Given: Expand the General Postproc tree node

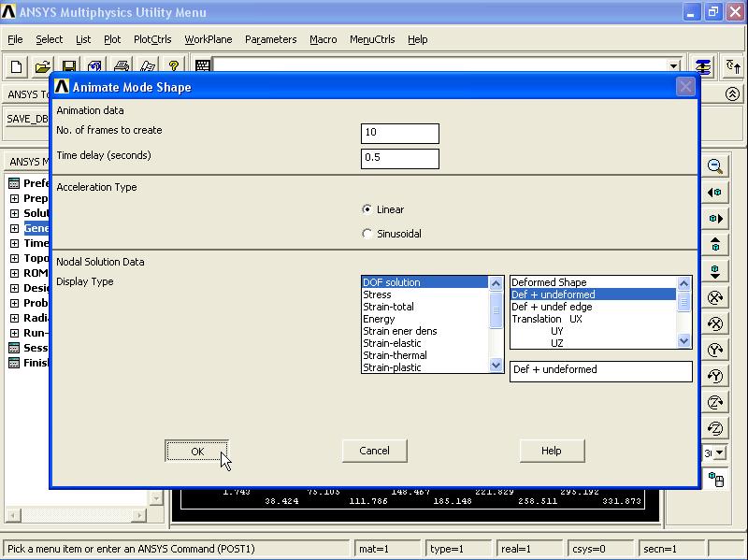Looking at the screenshot, I should click(x=14, y=228).
